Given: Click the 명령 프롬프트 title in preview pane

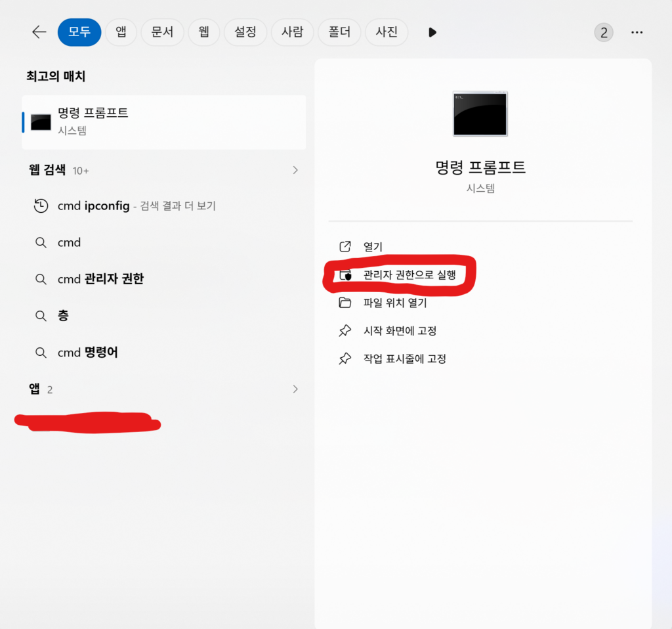Looking at the screenshot, I should tap(480, 167).
